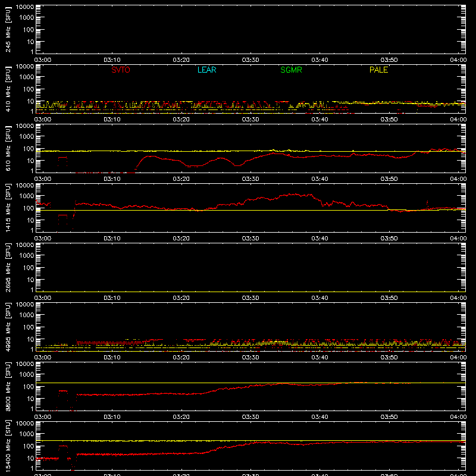Select the '1415 MHz [SFU]' axis title
Screen dimensions: 476x476
[x=8, y=208]
